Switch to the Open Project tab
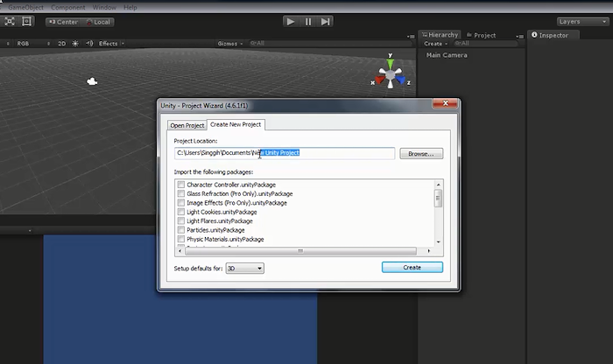Screen dimensions: 613x364 pos(187,125)
